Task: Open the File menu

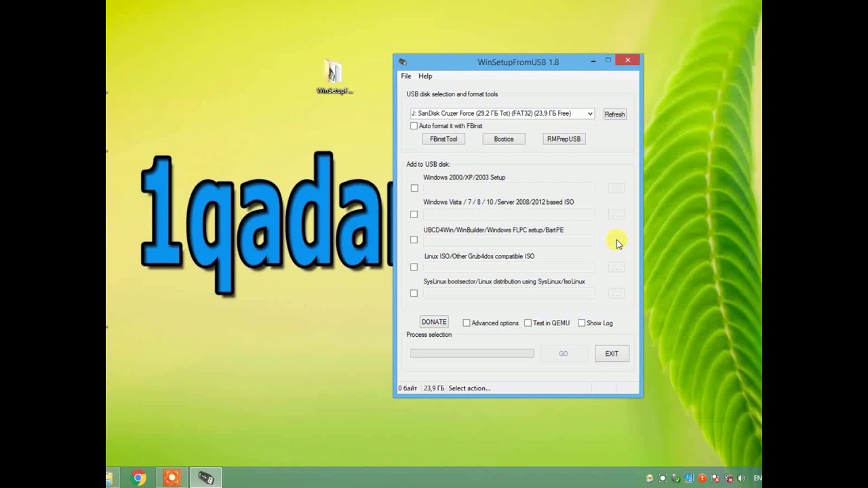Action: (x=406, y=76)
